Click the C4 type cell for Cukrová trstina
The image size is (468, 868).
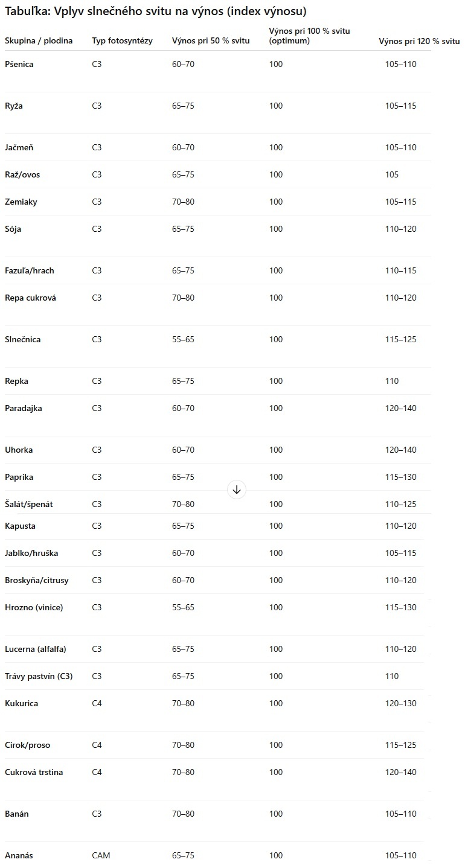click(97, 772)
